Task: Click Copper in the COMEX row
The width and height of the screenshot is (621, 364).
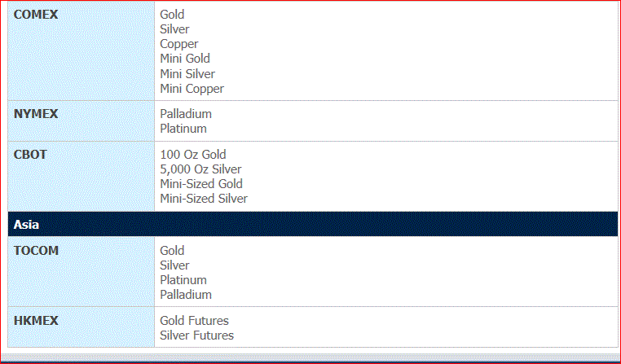Action: point(179,44)
